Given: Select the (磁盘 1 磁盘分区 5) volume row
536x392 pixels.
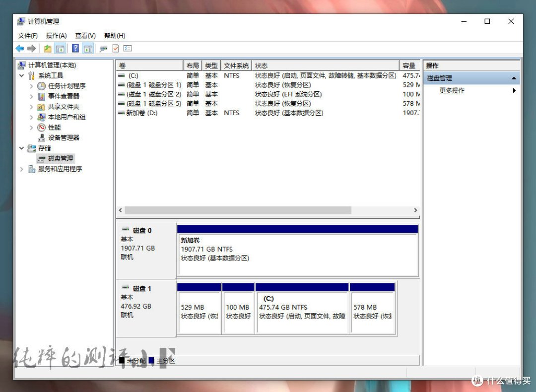Looking at the screenshot, I should 268,104.
